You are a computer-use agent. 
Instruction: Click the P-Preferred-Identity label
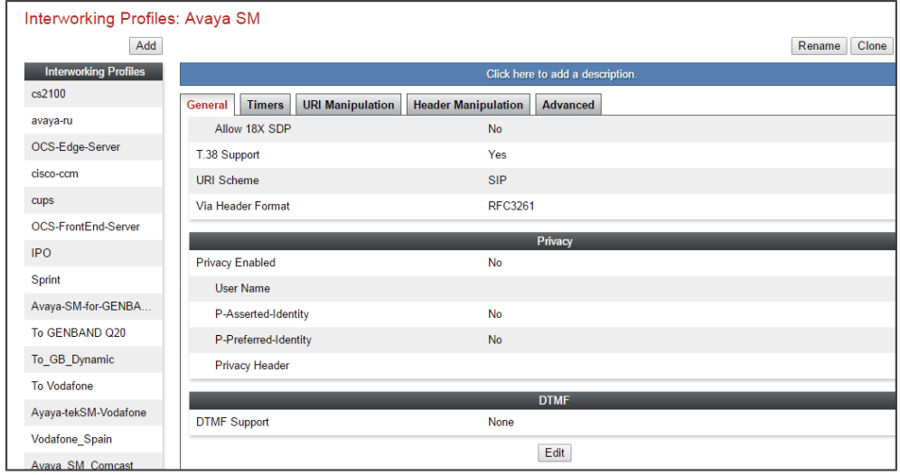[263, 340]
